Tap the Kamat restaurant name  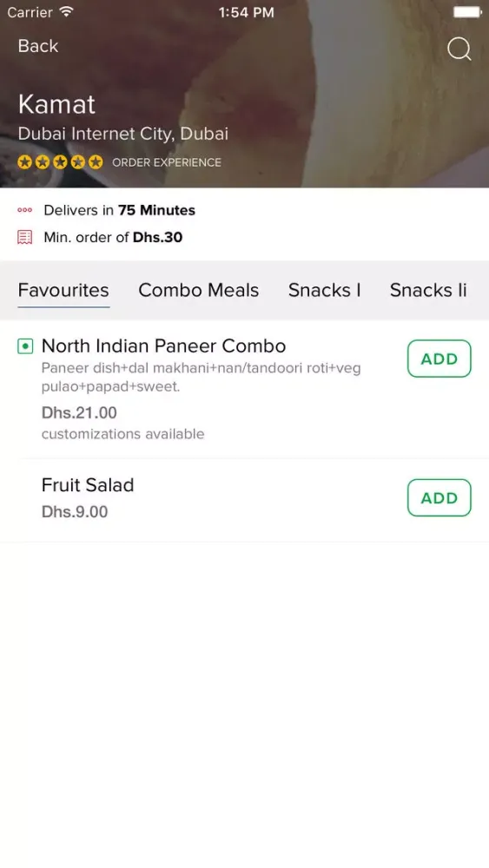tap(57, 104)
